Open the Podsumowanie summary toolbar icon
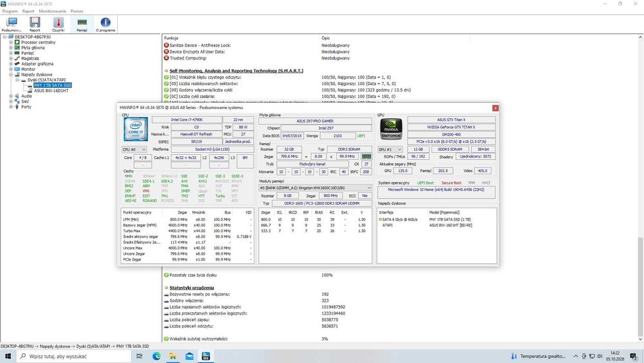The image size is (644, 363). tap(12, 24)
